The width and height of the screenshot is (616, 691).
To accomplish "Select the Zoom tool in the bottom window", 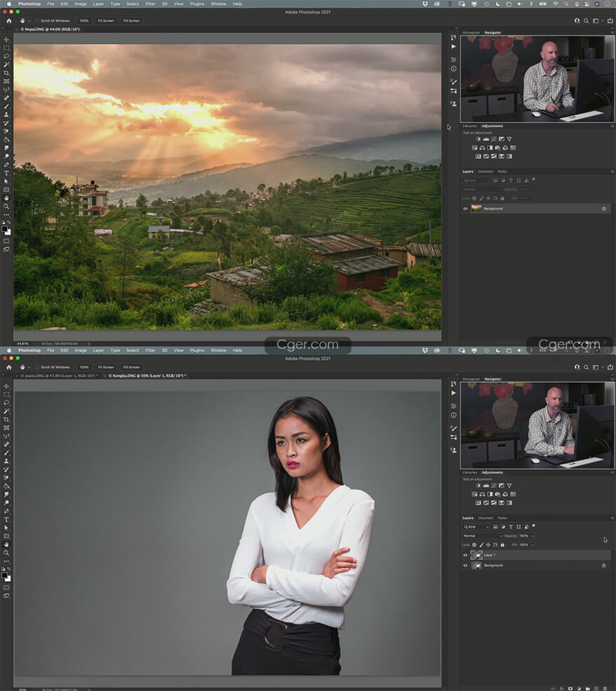I will tap(6, 552).
